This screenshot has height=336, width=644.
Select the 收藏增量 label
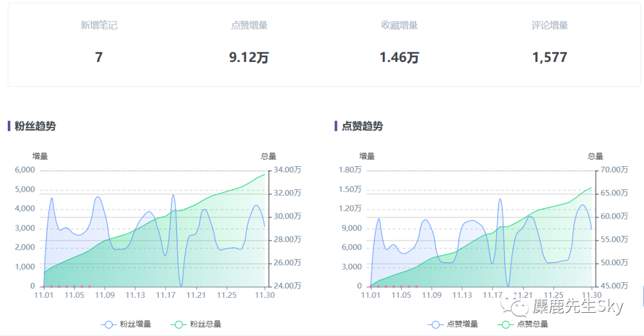pos(399,26)
